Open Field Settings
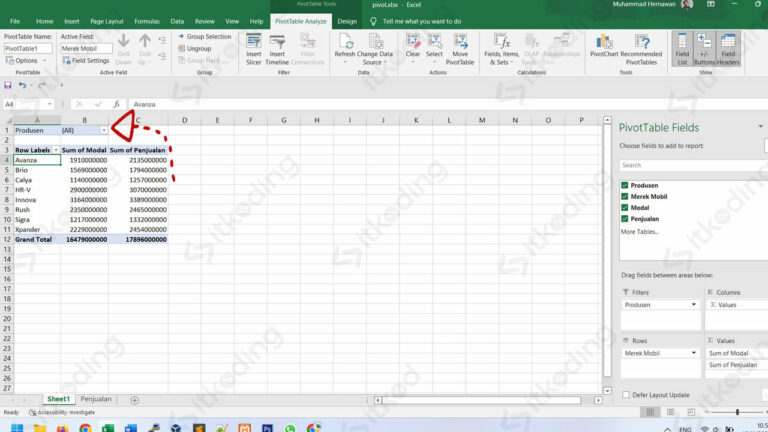 coord(86,61)
